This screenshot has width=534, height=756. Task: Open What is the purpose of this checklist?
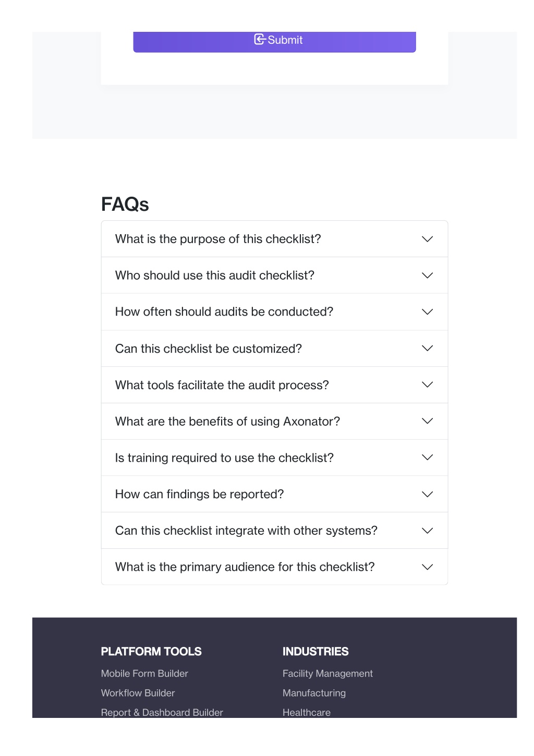[274, 239]
